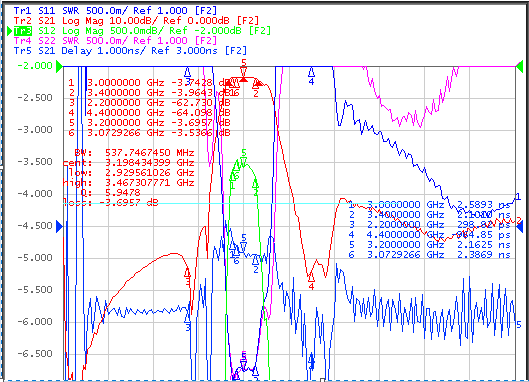Viewport: 529px width, 382px height.
Task: Click the BW 537.7467450 MHz bandwidth readout
Action: click(134, 153)
